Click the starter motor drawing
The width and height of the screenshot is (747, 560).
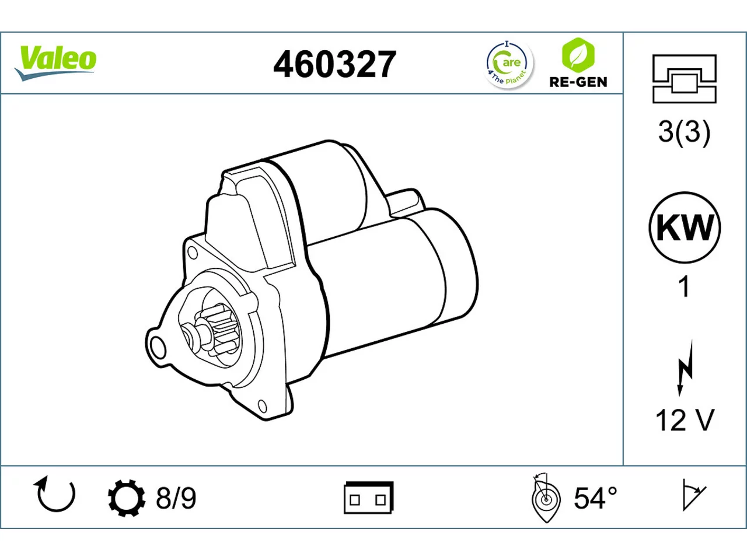click(311, 280)
